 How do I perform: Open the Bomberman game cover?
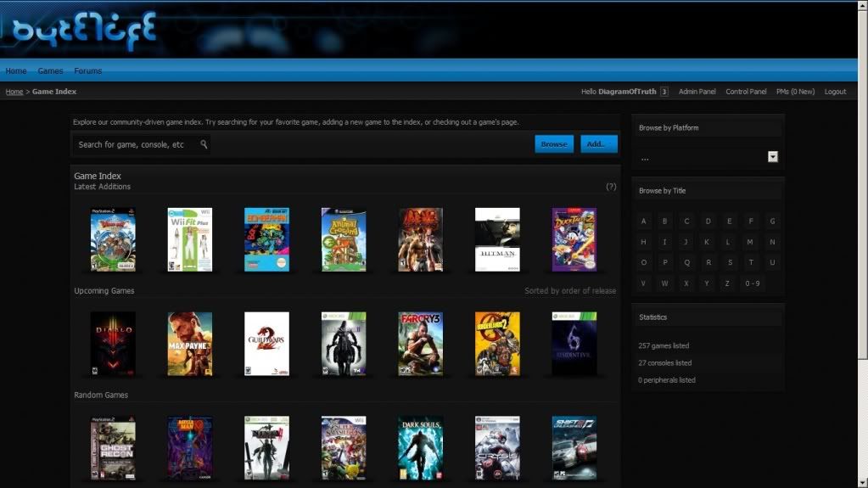point(266,240)
